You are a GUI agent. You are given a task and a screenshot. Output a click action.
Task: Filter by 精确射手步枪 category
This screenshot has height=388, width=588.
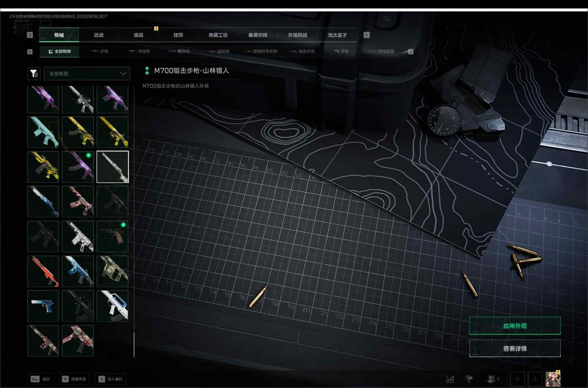coord(260,51)
